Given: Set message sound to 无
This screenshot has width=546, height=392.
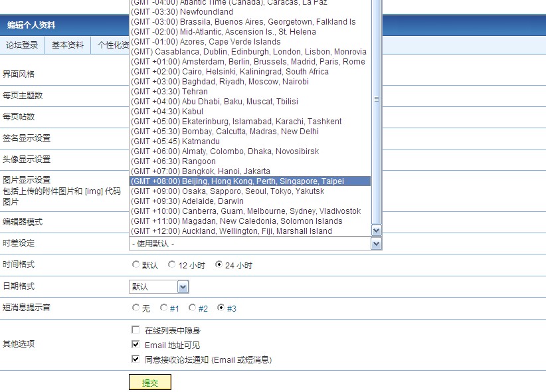Looking at the screenshot, I should tap(136, 308).
